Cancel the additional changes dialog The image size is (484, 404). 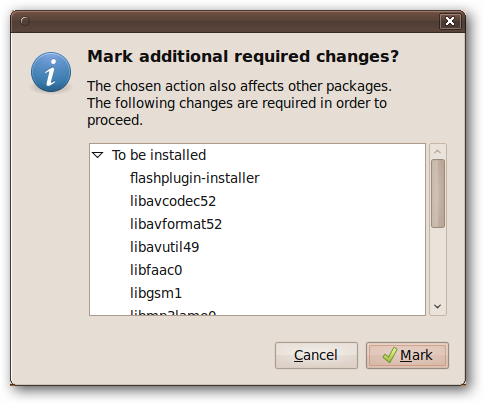316,355
